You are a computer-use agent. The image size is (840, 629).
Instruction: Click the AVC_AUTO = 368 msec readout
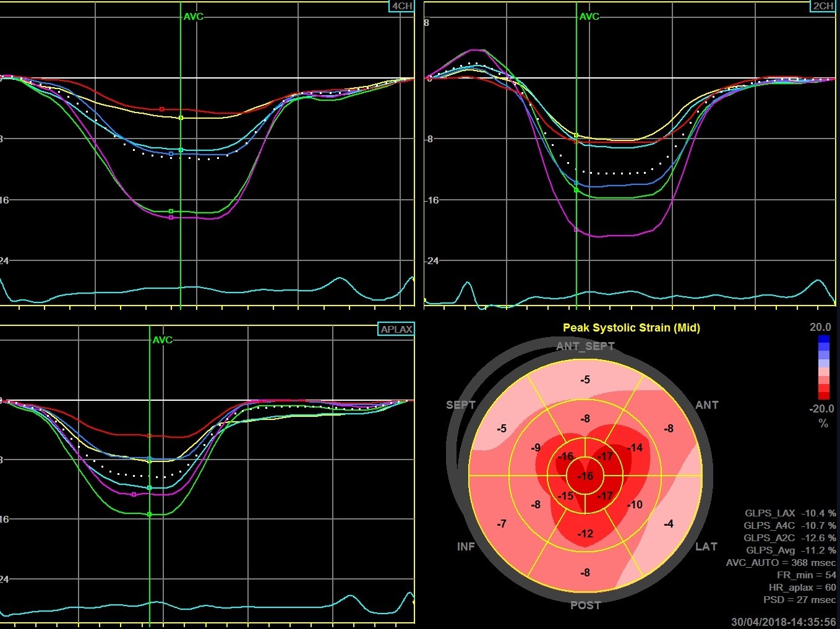point(781,562)
